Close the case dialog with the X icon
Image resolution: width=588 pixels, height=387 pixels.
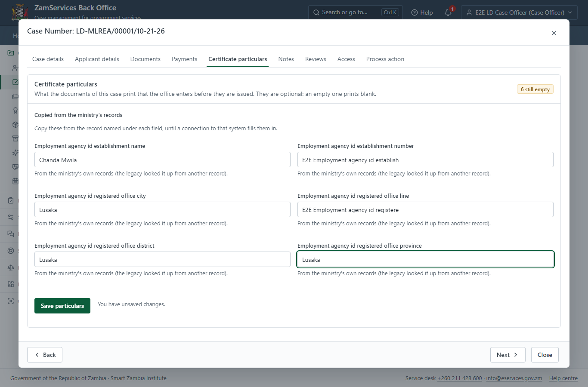coord(554,33)
